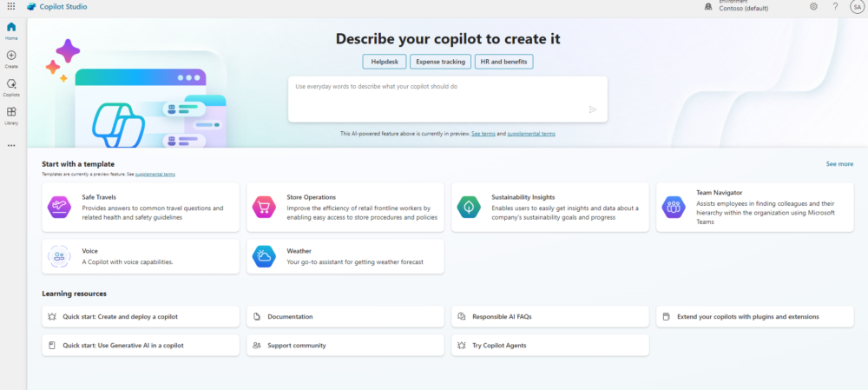Click the send arrow in description box

coord(593,109)
